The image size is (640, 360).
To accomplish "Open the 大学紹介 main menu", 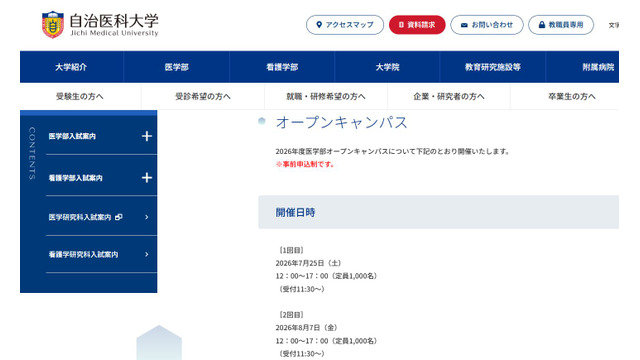I will [71, 67].
